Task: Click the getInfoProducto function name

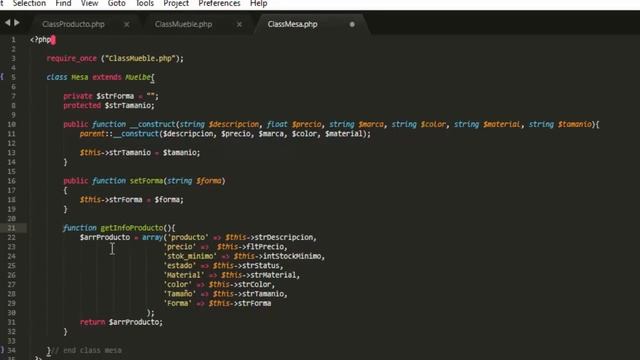Action: (x=132, y=228)
